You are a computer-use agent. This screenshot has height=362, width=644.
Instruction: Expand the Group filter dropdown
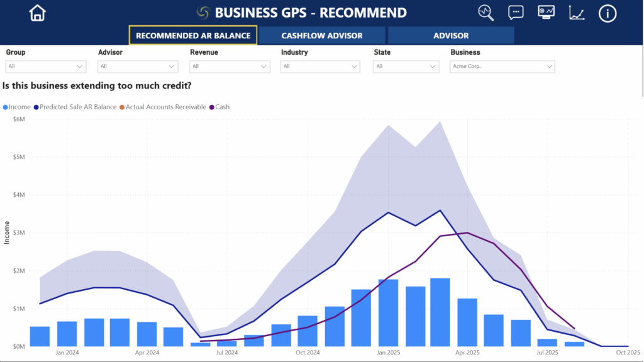pos(45,66)
